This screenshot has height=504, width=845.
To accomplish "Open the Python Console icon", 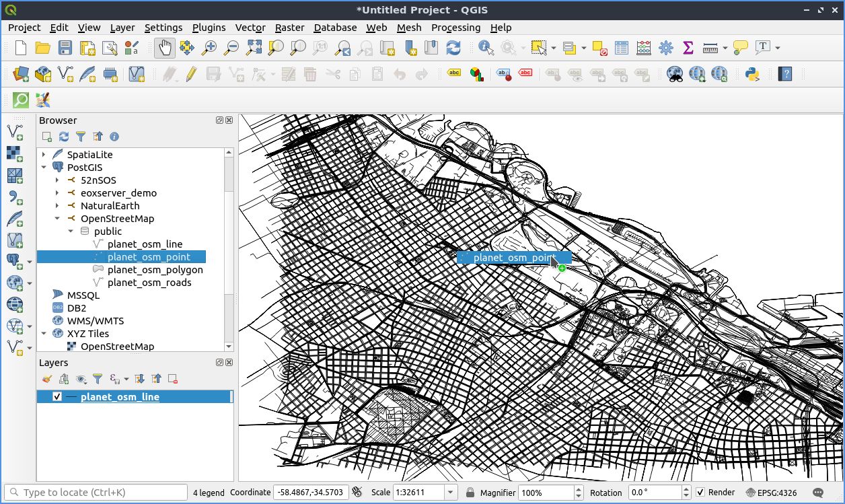I will [x=752, y=73].
